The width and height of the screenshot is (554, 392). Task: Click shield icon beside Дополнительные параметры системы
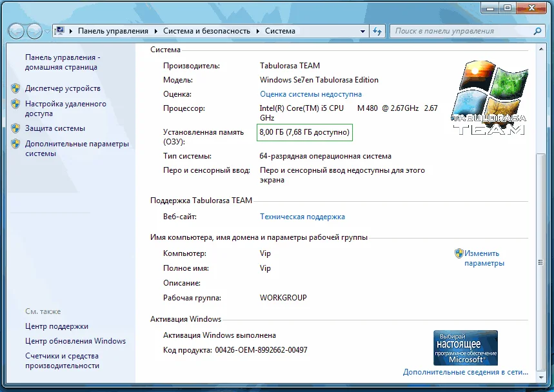[15, 144]
